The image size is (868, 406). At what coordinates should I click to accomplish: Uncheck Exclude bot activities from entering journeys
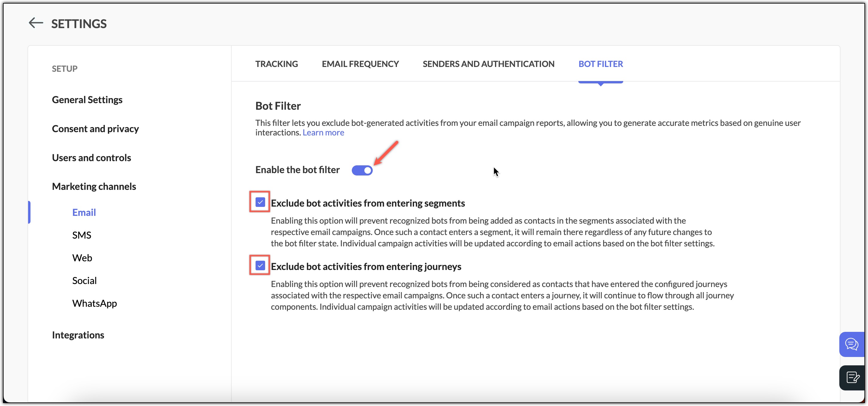(260, 265)
